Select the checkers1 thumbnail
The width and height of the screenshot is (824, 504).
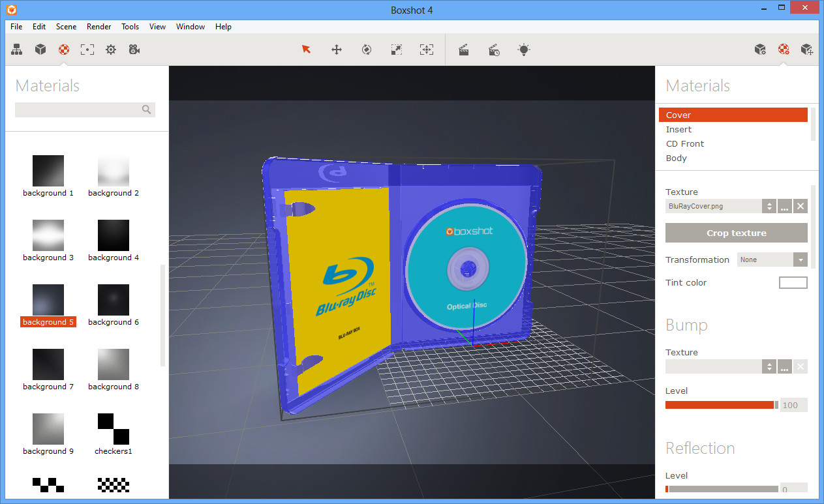point(114,429)
